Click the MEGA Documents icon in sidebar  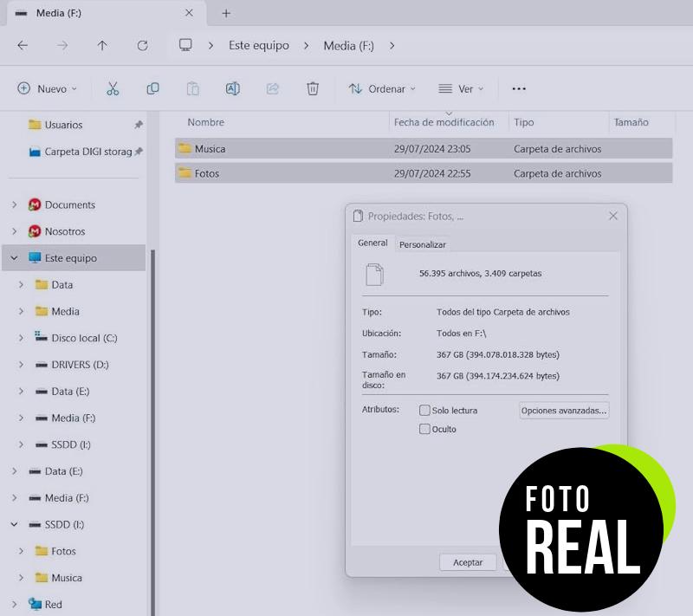pyautogui.click(x=35, y=204)
